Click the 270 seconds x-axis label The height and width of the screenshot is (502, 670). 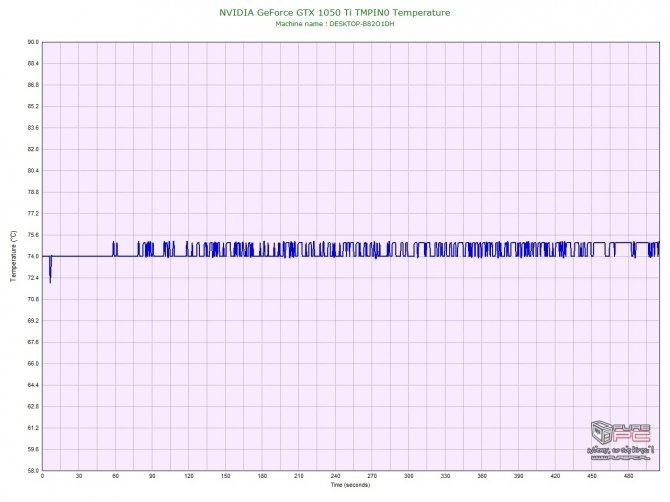pos(372,476)
